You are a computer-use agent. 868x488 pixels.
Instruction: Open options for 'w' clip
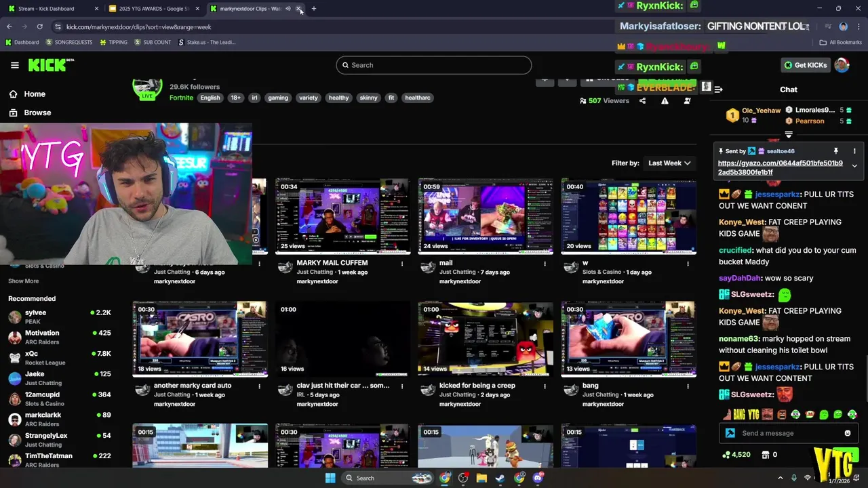pyautogui.click(x=688, y=264)
